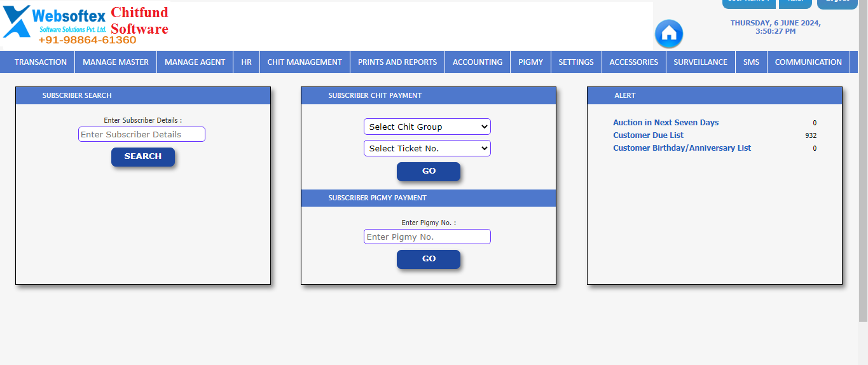Screen dimensions: 868x365
Task: Open Auction in Next Seven Days link
Action: 666,123
